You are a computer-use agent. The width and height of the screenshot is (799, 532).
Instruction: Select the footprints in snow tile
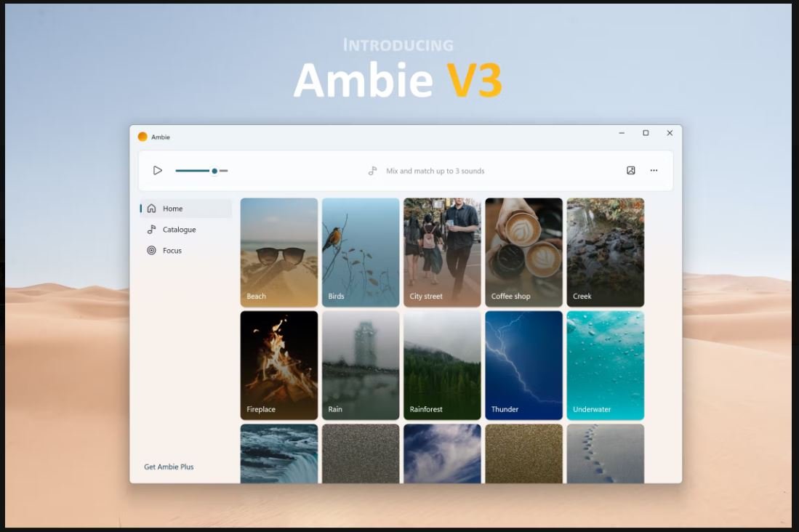(x=606, y=454)
